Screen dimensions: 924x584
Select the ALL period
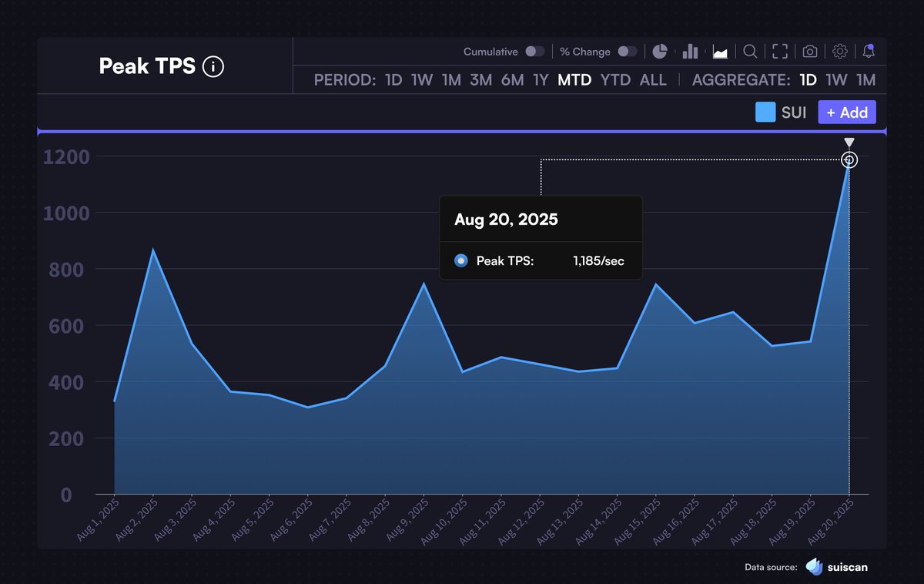point(653,80)
